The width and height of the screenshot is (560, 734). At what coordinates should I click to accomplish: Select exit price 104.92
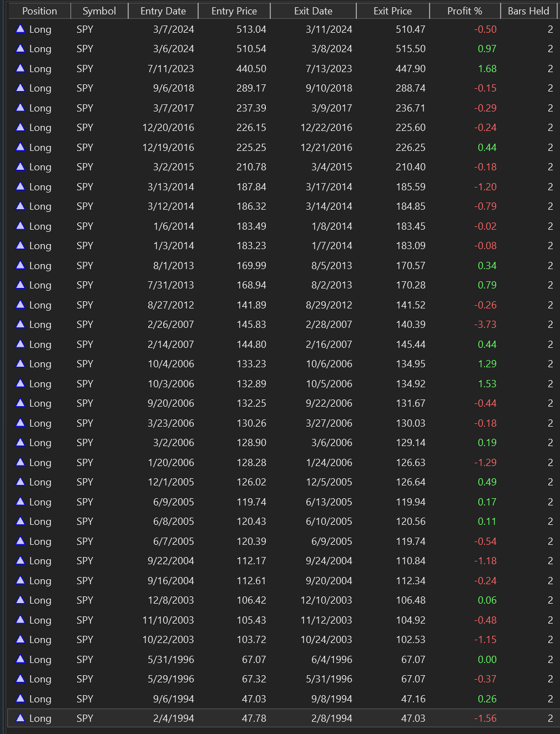411,620
